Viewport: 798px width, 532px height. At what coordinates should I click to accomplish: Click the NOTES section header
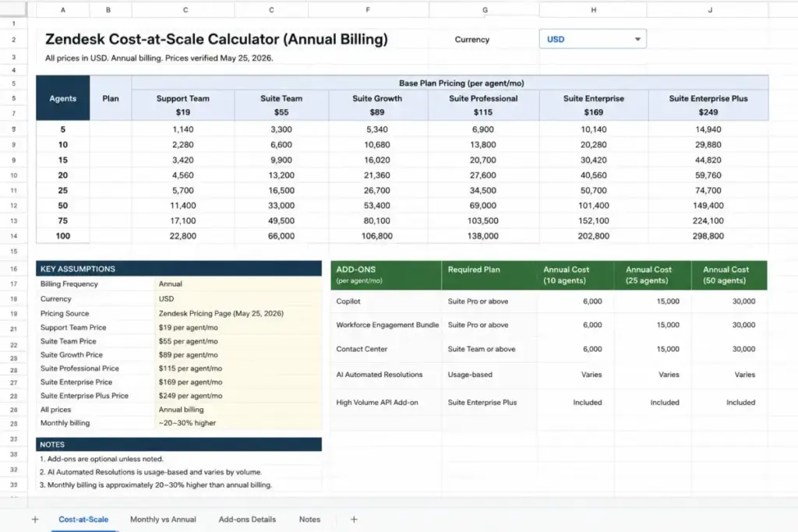click(x=178, y=445)
